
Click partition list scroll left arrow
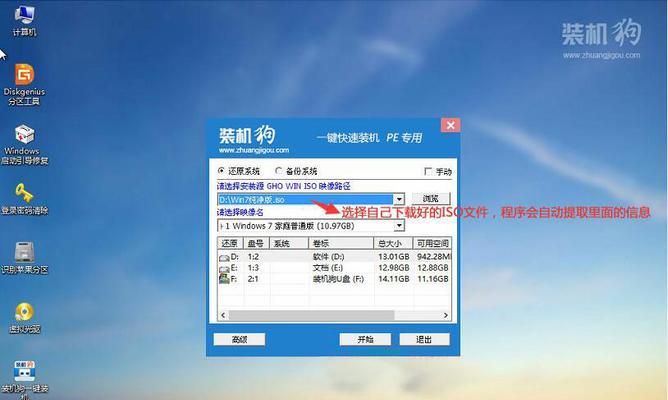[223, 315]
